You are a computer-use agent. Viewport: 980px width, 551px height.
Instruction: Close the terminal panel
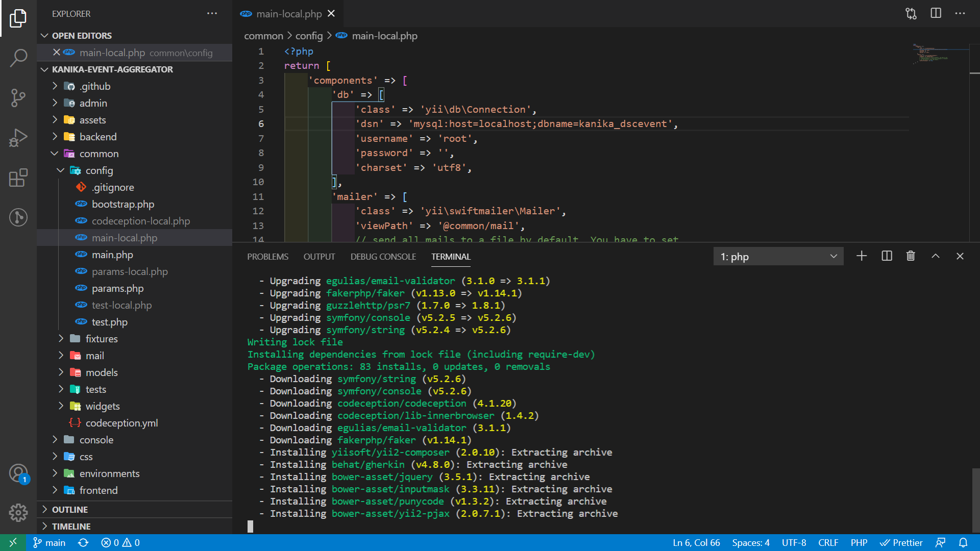[x=960, y=256]
